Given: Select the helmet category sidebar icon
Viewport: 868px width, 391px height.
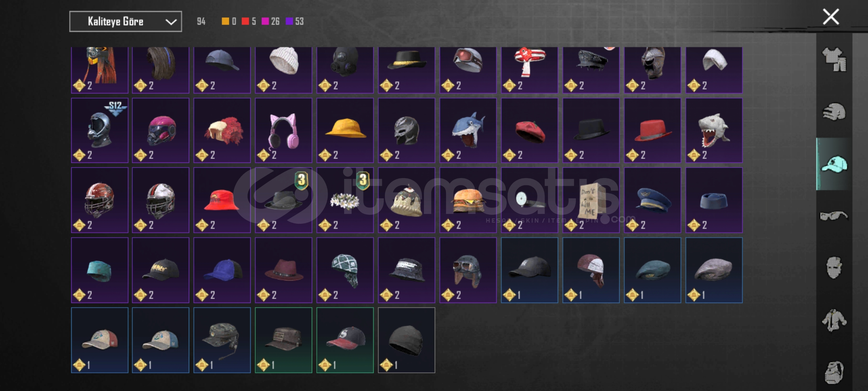Looking at the screenshot, I should (x=834, y=112).
